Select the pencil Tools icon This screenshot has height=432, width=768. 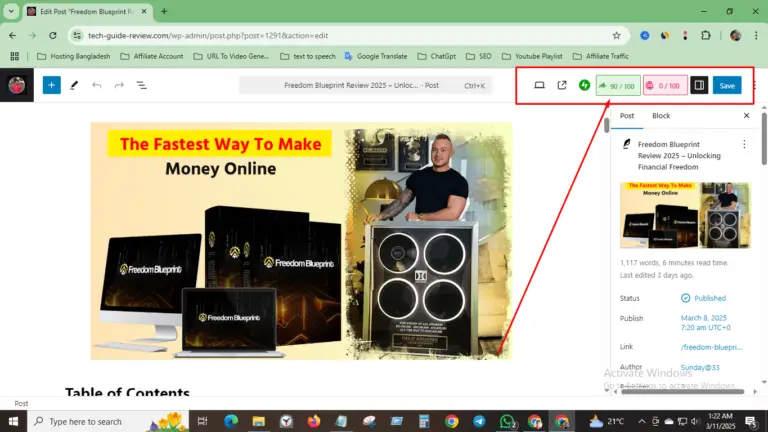tap(74, 85)
